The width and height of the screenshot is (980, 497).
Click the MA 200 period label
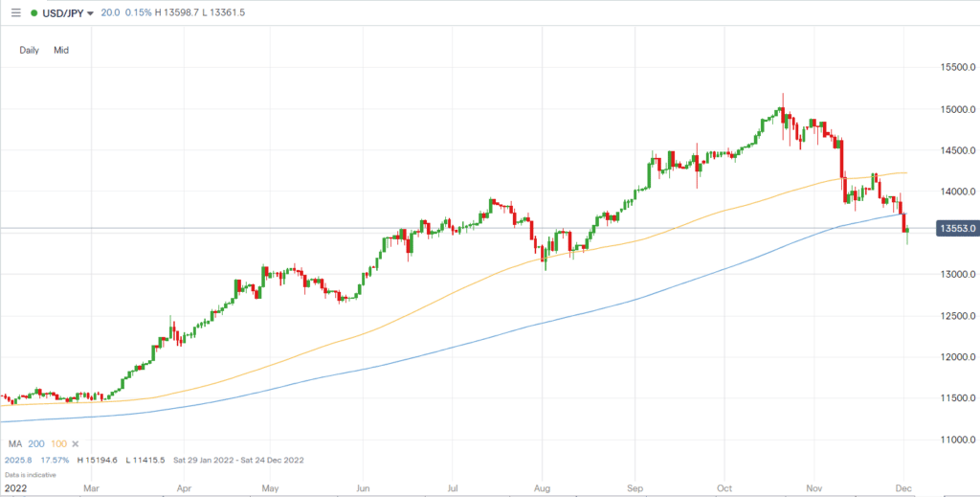(36, 444)
